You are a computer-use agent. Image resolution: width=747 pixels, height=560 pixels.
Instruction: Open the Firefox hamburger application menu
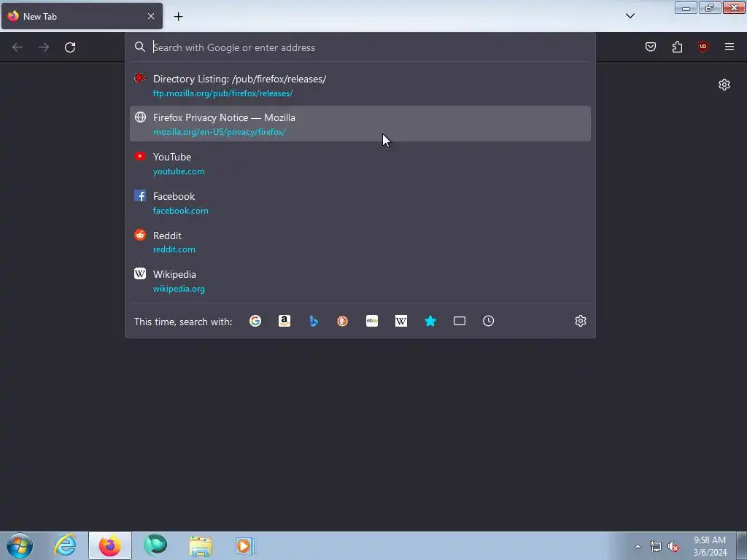point(729,47)
